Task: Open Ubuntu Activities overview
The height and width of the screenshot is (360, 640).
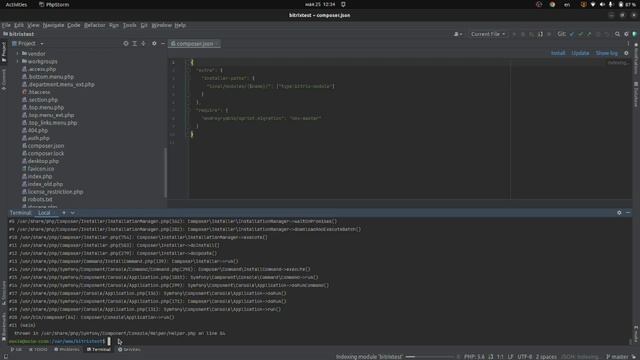Action: (16, 4)
